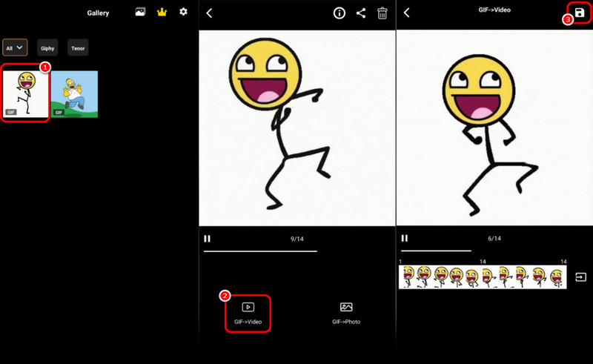Choose the GIF->Video conversion option
Viewport: 593px width, 364px height.
pos(248,313)
